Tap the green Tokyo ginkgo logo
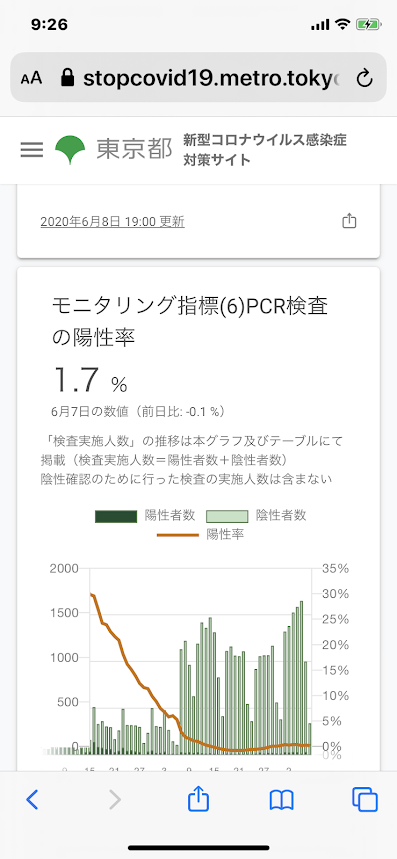The width and height of the screenshot is (397, 859). [x=71, y=150]
